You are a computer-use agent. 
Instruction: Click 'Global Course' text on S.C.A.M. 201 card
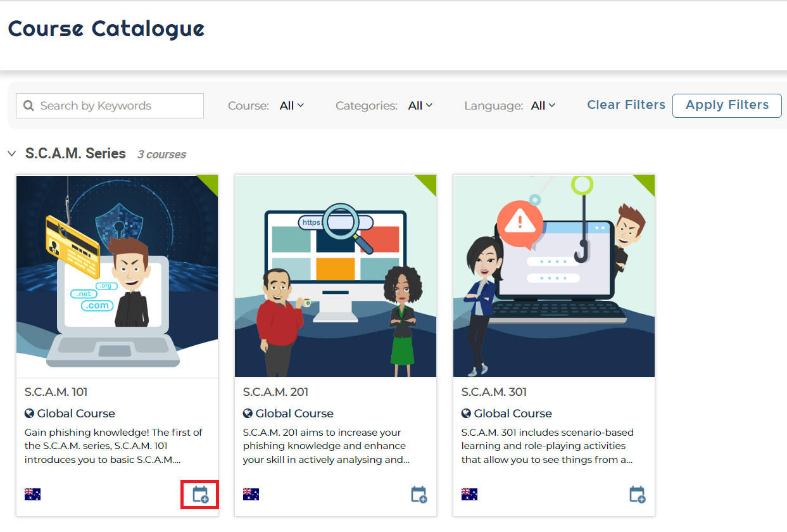pos(294,414)
